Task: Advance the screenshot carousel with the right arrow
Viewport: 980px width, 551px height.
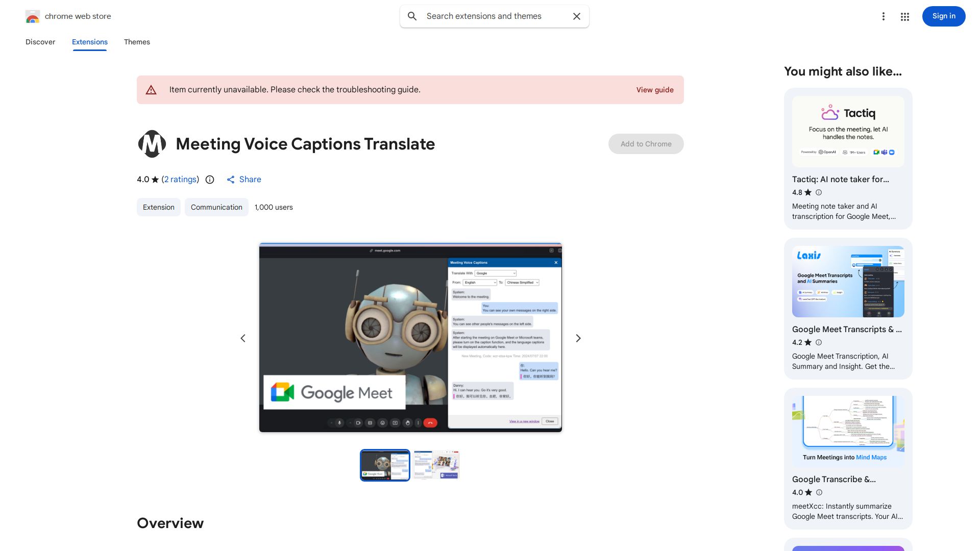Action: 578,338
